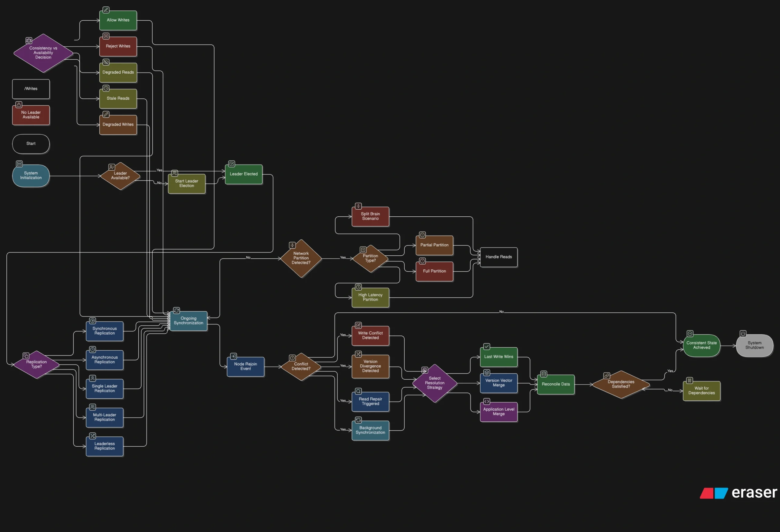Click the code brackets icon on Application Level Merge
This screenshot has height=532, width=780.
pos(487,401)
